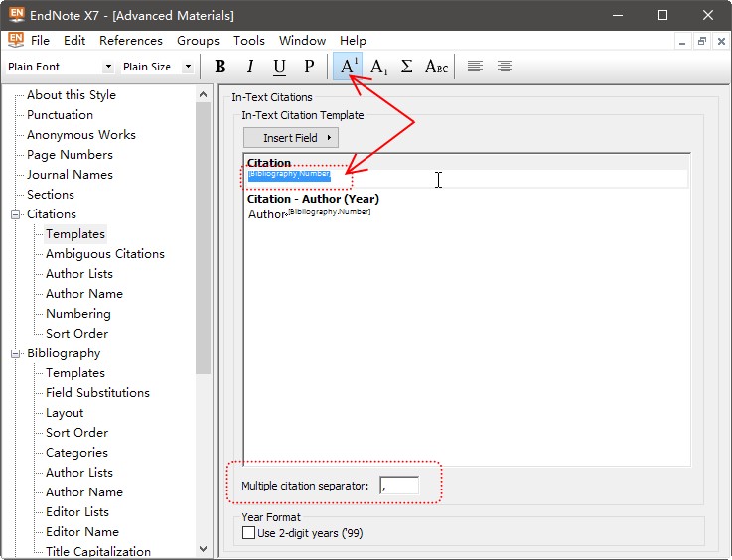The width and height of the screenshot is (732, 560).
Task: Set center text alignment
Action: coord(505,67)
